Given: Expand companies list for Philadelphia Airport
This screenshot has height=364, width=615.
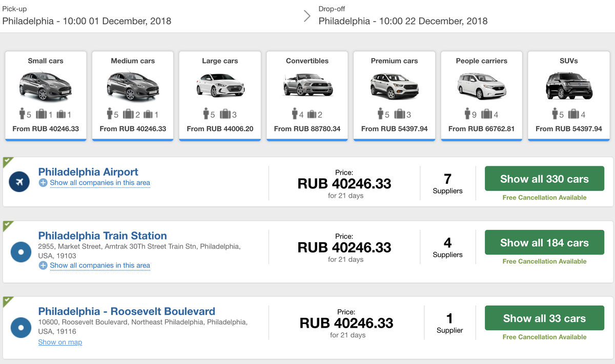Looking at the screenshot, I should (99, 183).
